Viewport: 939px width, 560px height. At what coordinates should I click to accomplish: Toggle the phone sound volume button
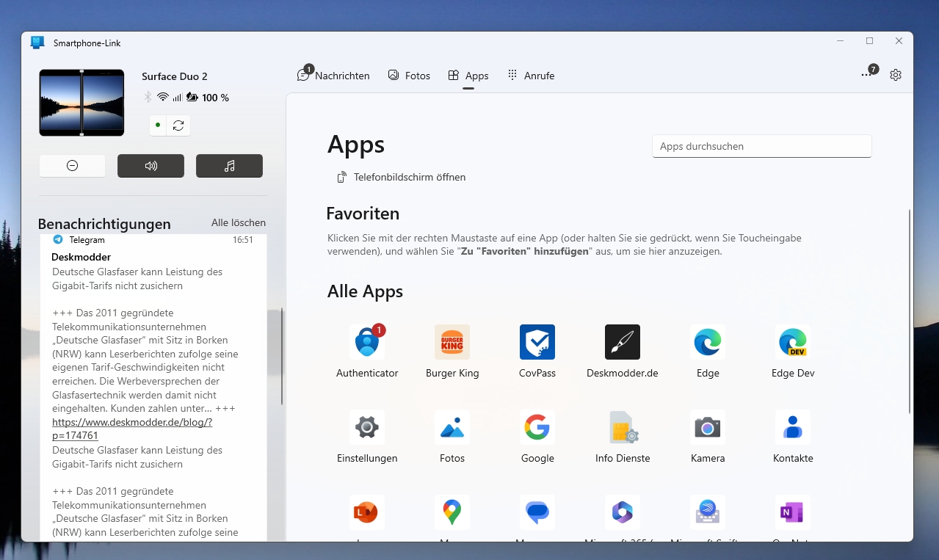(151, 166)
